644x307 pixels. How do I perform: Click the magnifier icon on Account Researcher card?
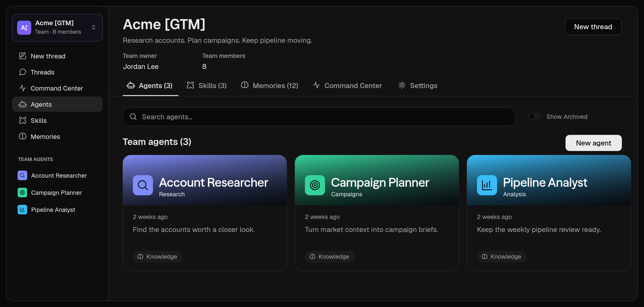143,185
